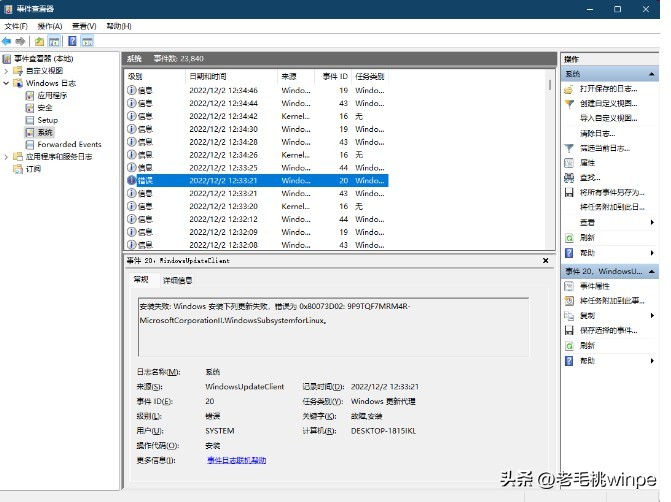The width and height of the screenshot is (671, 502).
Task: Click the Event Viewer app icon in the title bar
Action: (x=8, y=9)
